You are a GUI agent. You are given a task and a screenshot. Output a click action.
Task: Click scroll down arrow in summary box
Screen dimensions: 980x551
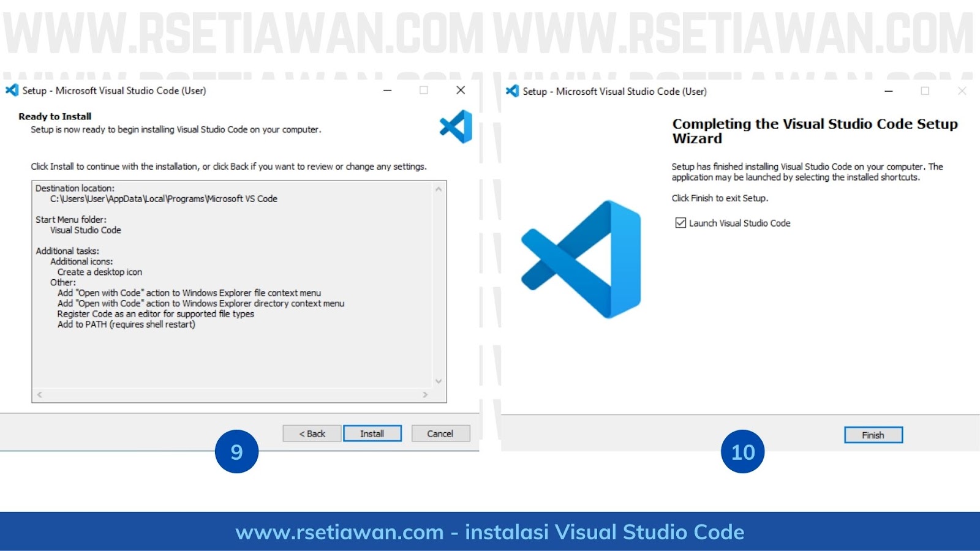[x=439, y=381]
